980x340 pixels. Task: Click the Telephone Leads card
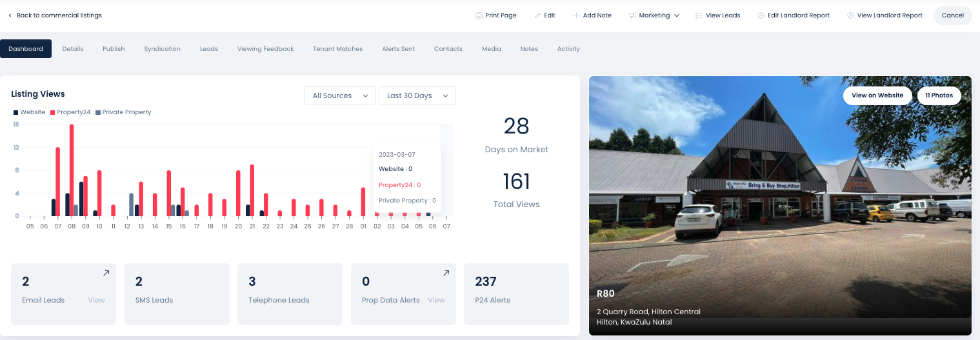click(x=290, y=294)
